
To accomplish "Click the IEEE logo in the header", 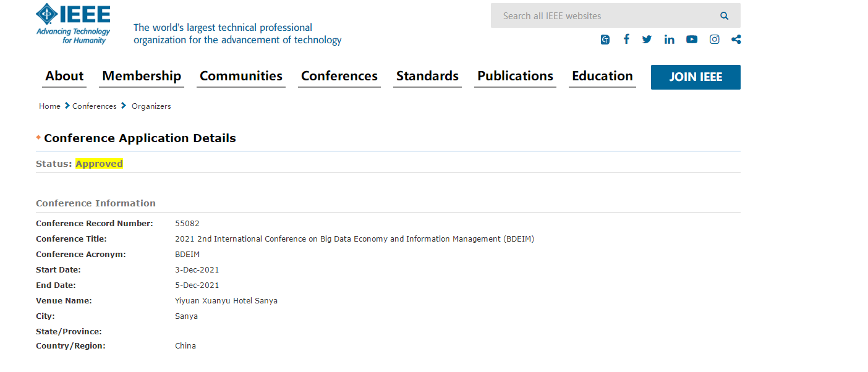I will (73, 23).
